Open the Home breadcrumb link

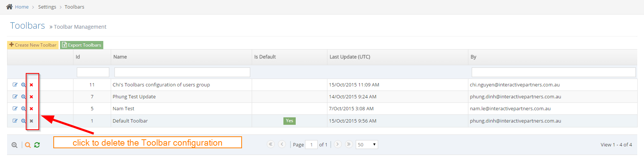point(22,7)
